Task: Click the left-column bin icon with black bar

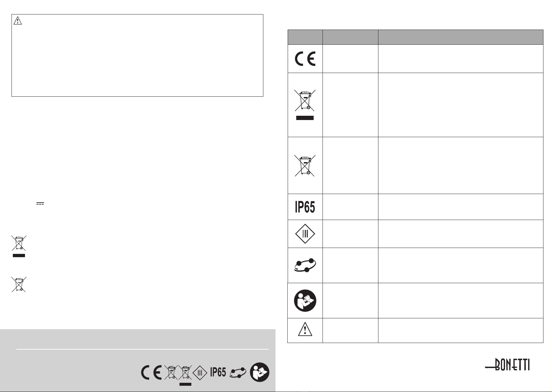Action: (x=19, y=246)
